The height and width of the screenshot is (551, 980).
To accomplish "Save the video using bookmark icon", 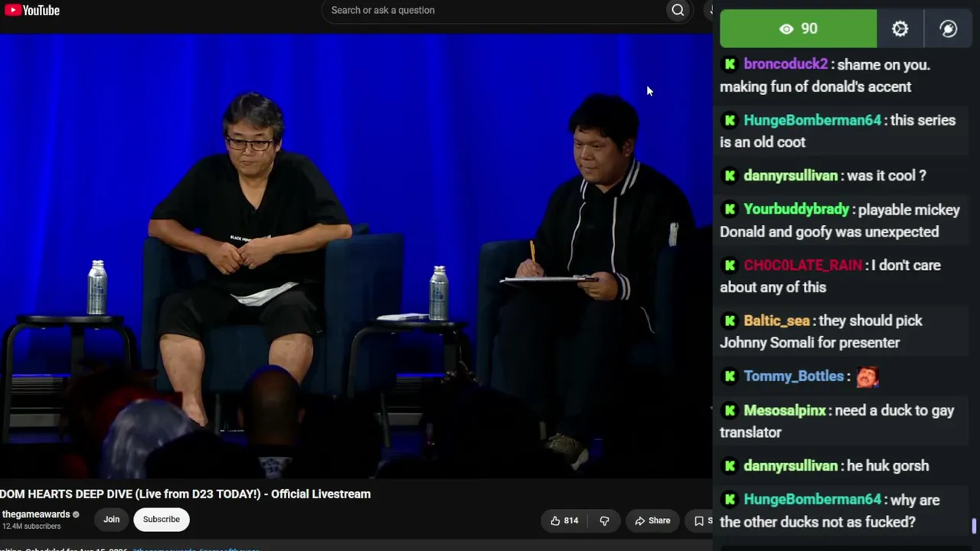I will click(x=698, y=520).
